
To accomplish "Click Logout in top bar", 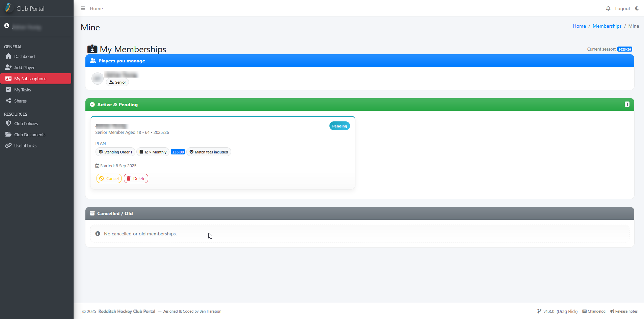I will 622,8.
